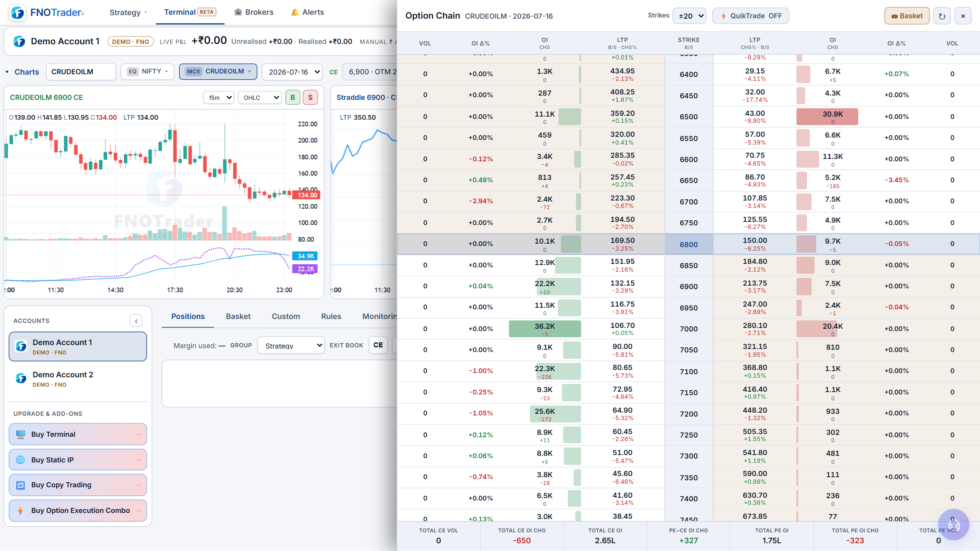Close the Option Chain panel

click(x=963, y=16)
